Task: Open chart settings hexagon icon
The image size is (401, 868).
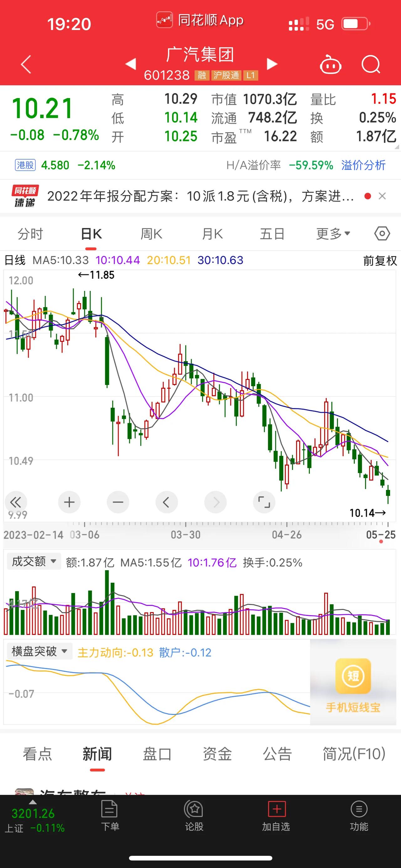Action: 382,234
